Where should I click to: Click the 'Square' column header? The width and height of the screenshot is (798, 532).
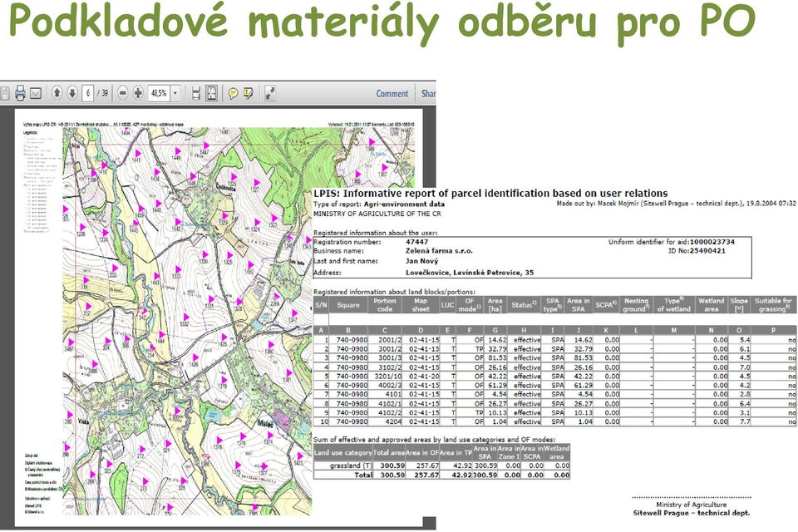tap(348, 305)
